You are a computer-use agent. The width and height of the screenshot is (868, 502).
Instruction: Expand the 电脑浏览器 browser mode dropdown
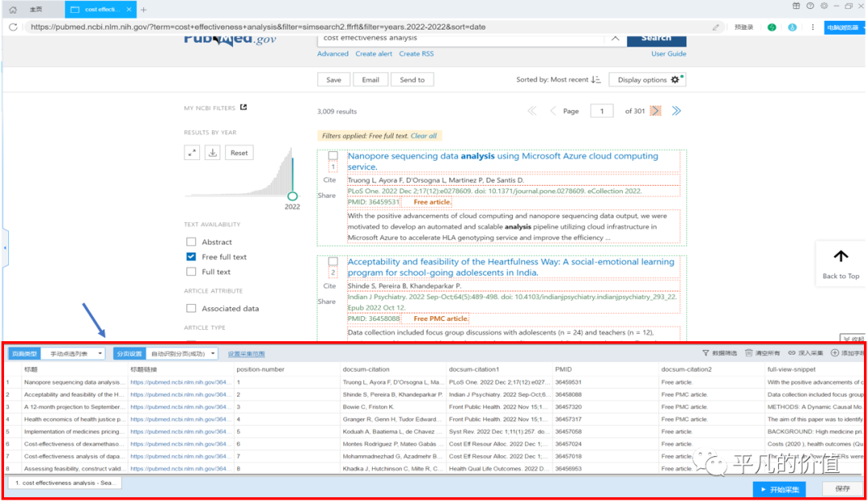click(x=845, y=27)
